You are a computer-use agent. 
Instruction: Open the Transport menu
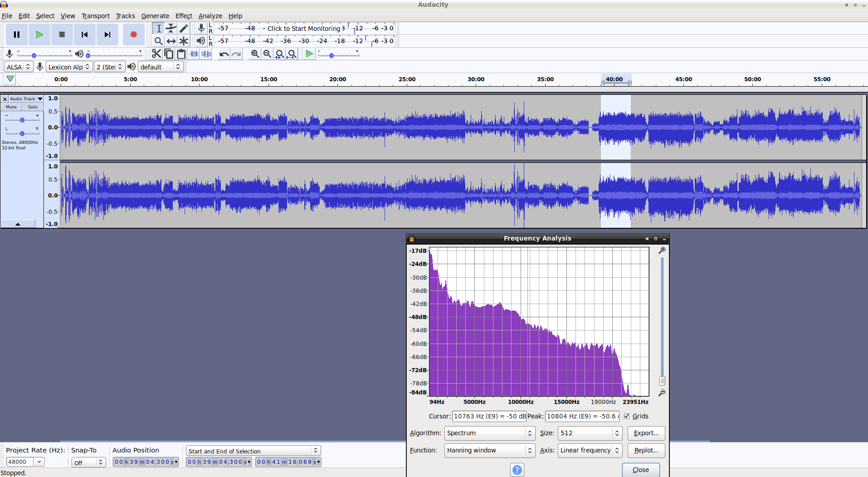tap(96, 16)
